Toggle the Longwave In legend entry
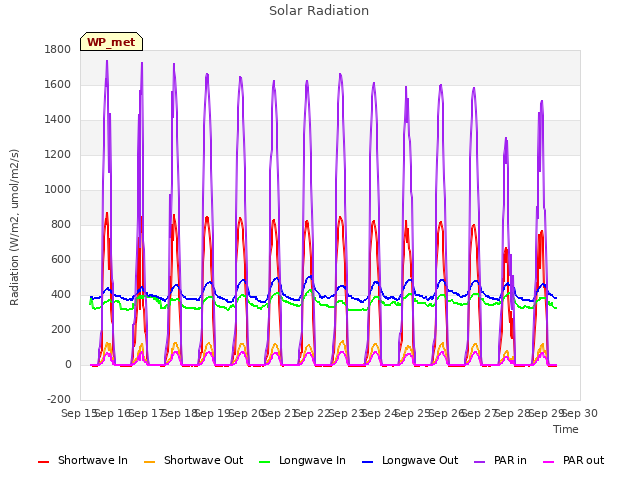The height and width of the screenshot is (480, 640). (302, 460)
